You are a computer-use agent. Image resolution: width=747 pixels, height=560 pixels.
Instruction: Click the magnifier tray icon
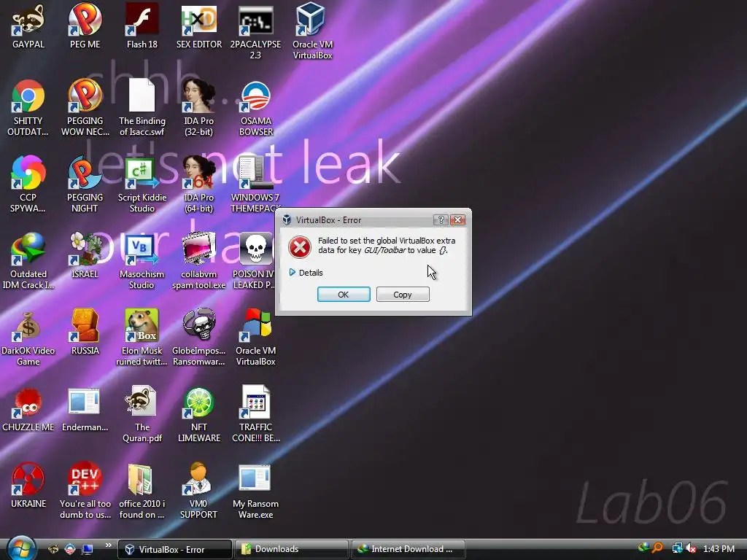click(658, 548)
